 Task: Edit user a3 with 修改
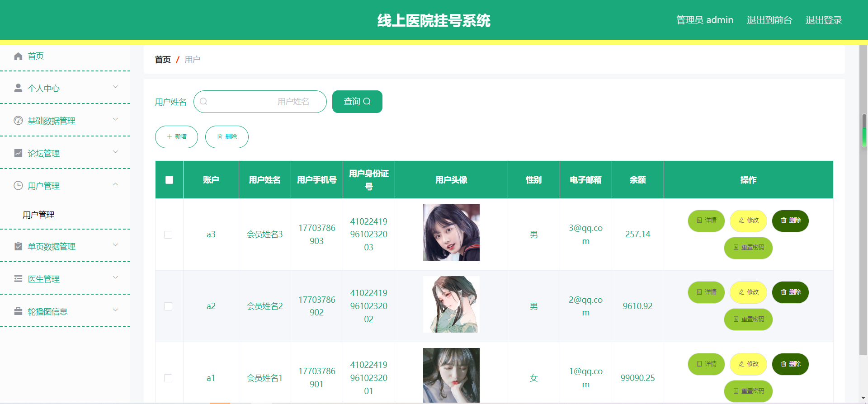pos(748,221)
